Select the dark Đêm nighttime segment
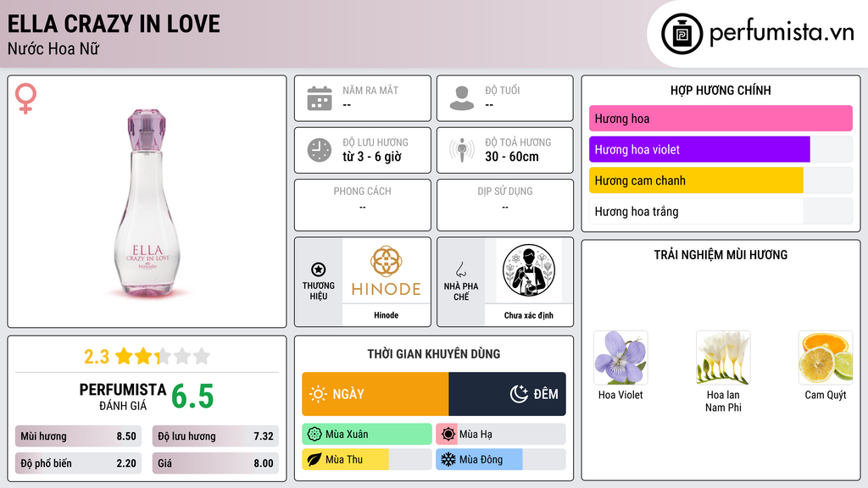 507,394
